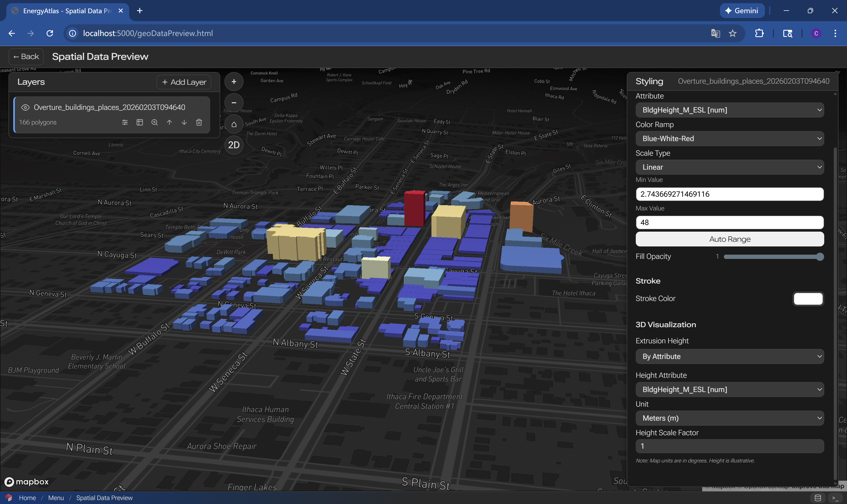Expand the Scale Type Linear dropdown

pos(729,167)
